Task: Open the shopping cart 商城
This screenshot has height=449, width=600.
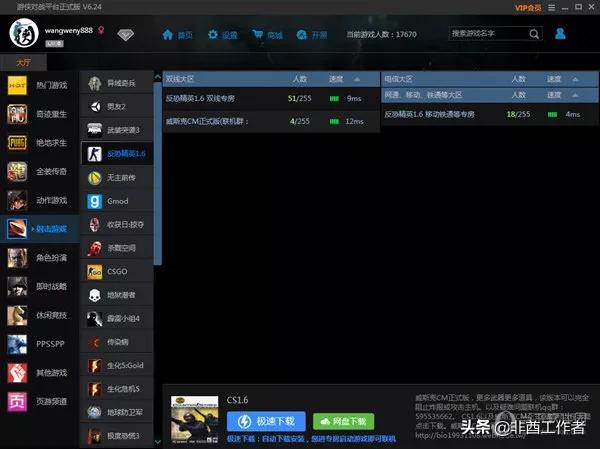Action: pos(267,35)
